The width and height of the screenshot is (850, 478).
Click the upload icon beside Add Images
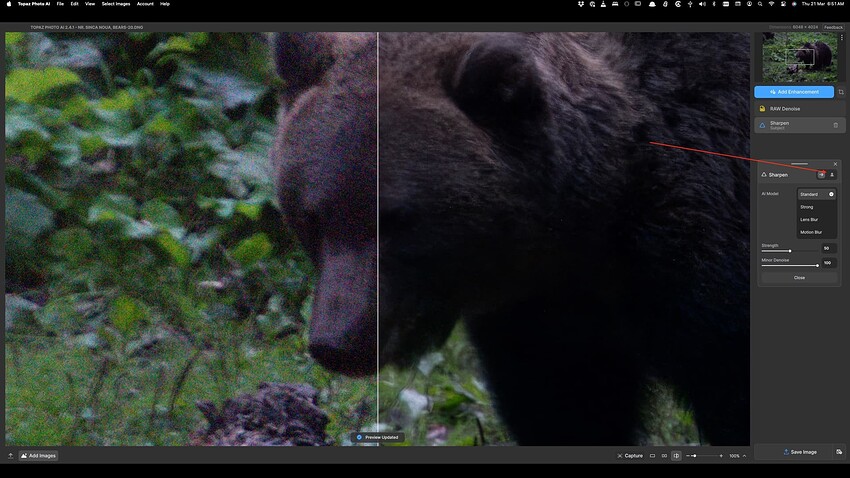point(10,456)
